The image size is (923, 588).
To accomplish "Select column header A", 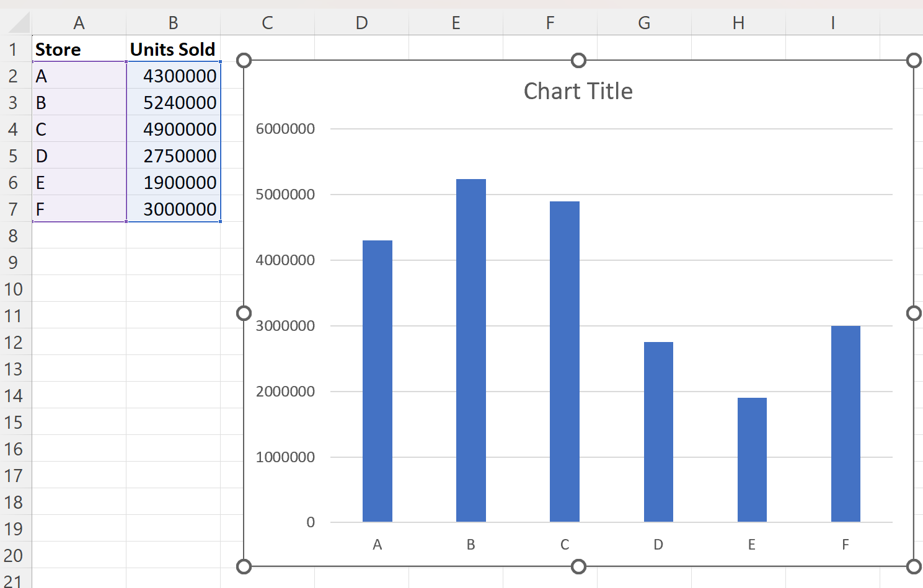I will coord(79,22).
